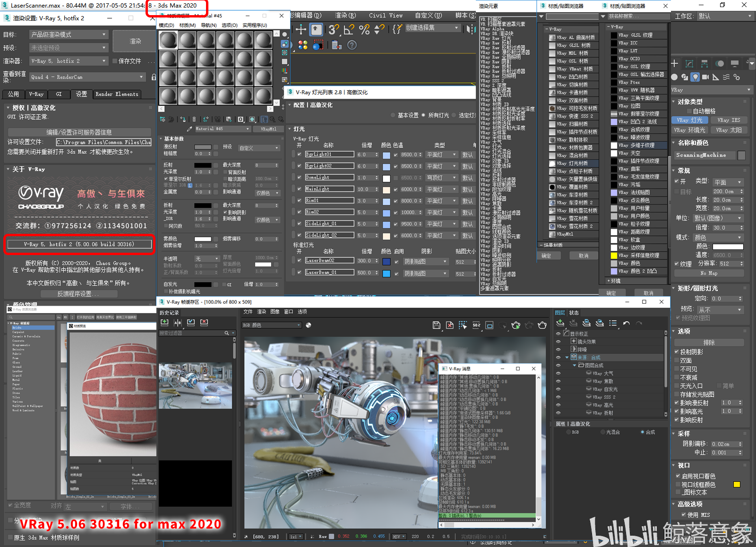This screenshot has width=756, height=547.
Task: Toggle visibility eye for VRay 大气 layer
Action: pyautogui.click(x=558, y=373)
